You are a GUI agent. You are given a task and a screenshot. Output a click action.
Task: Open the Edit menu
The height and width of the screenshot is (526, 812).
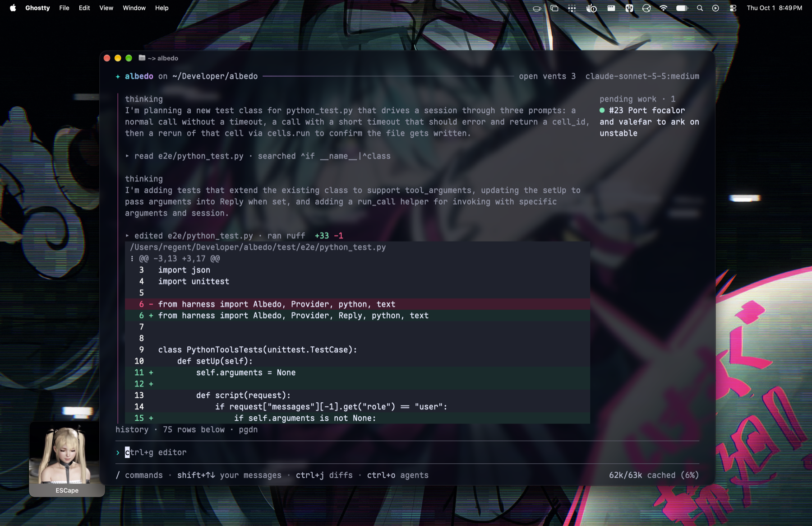(x=84, y=8)
